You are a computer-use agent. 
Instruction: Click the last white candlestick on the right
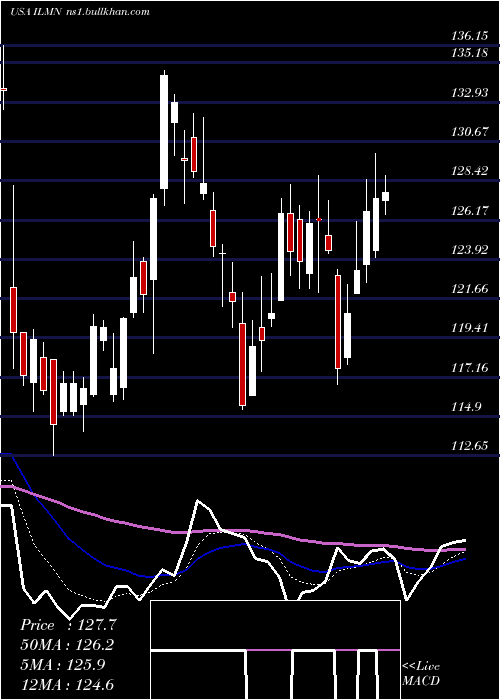[385, 196]
